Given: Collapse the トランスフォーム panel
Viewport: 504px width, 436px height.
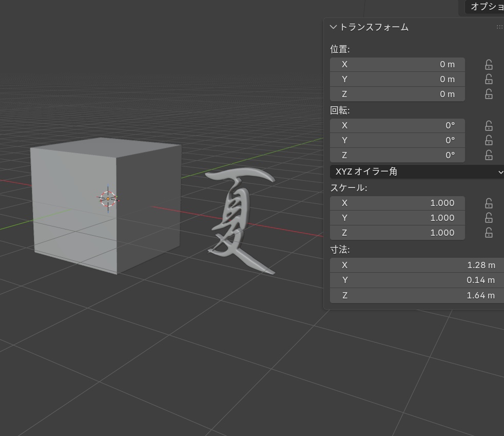Looking at the screenshot, I should [333, 27].
